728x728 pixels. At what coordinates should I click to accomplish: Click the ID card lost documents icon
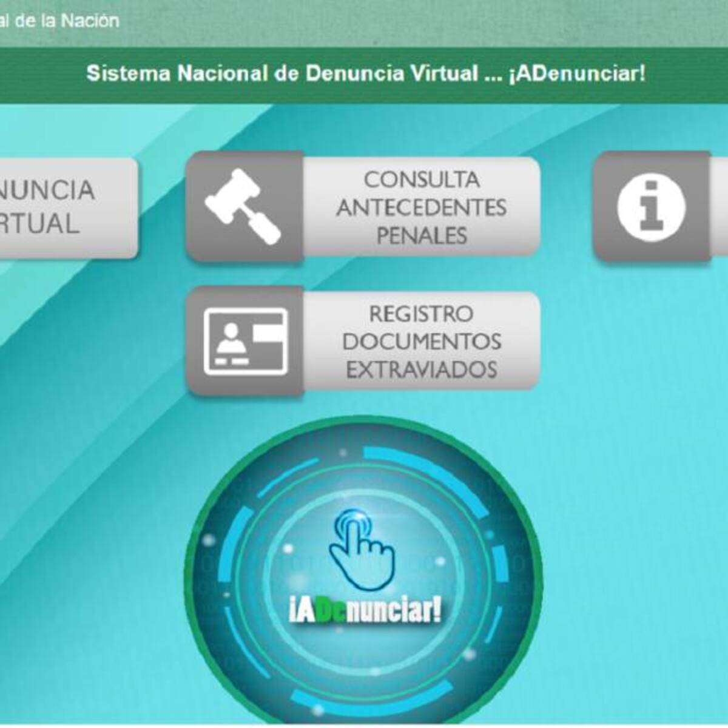tap(246, 342)
